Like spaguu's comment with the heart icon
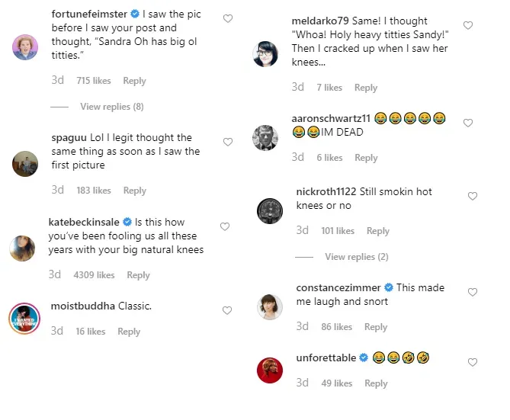The height and width of the screenshot is (420, 510). 228,142
